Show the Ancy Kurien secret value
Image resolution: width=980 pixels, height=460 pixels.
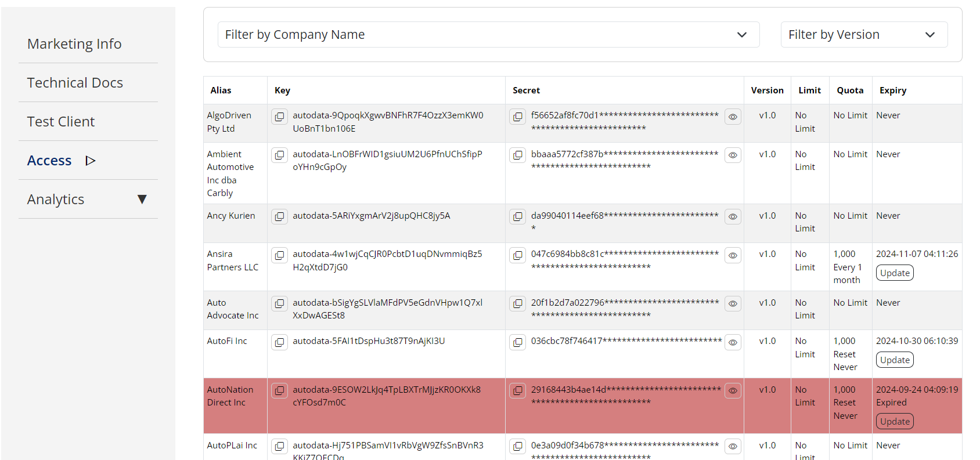(x=733, y=217)
